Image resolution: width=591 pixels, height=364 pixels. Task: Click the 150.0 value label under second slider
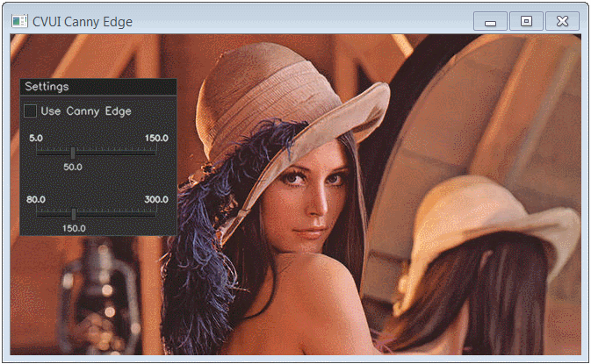(74, 229)
